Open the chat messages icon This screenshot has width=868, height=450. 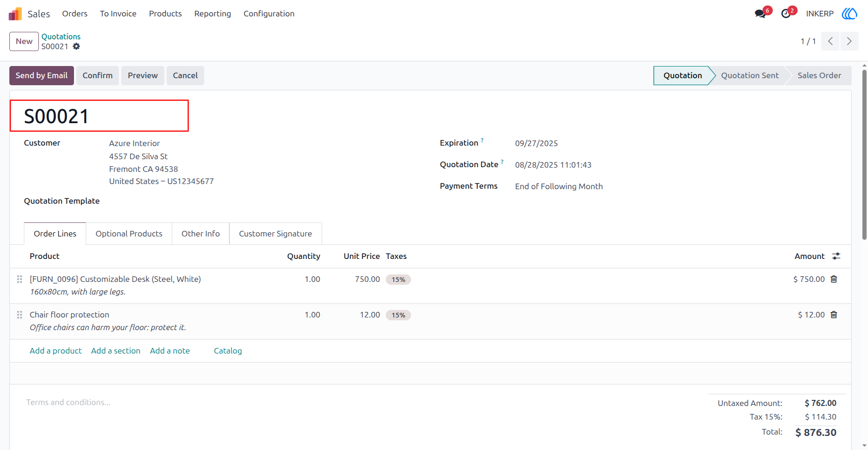coord(760,14)
